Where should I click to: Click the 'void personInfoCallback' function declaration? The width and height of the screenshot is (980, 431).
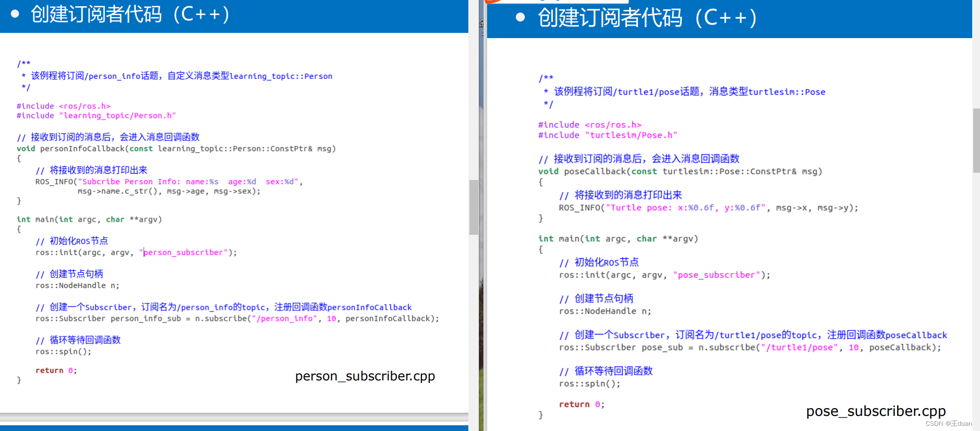(x=176, y=149)
